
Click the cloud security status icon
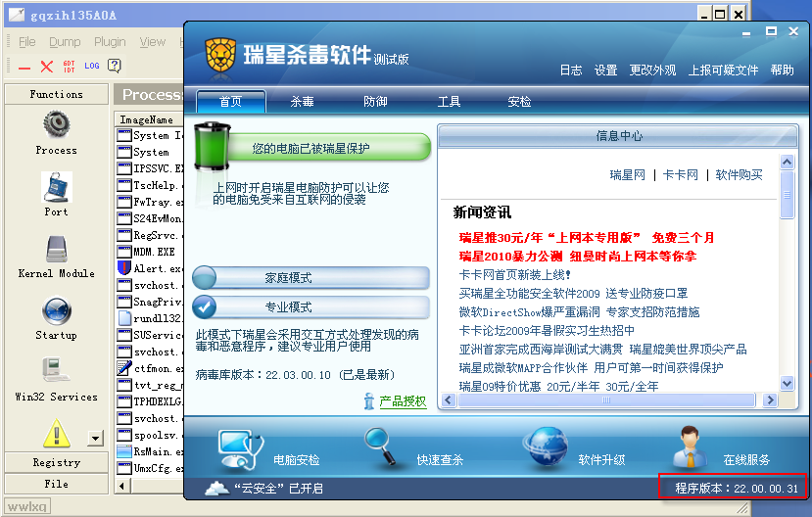[217, 488]
